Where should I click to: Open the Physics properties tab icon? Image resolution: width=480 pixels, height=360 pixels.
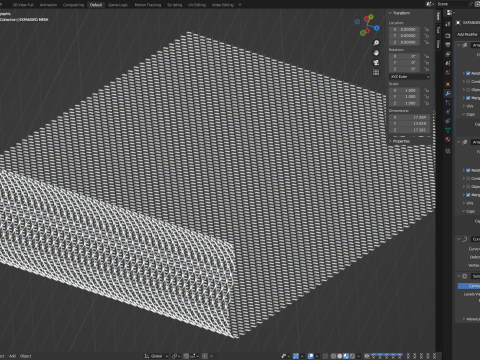point(448,112)
